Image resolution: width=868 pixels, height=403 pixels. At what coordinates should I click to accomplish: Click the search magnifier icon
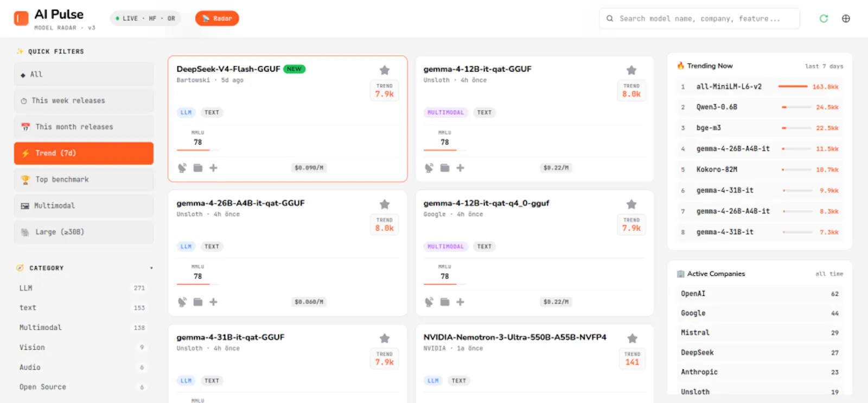click(610, 18)
